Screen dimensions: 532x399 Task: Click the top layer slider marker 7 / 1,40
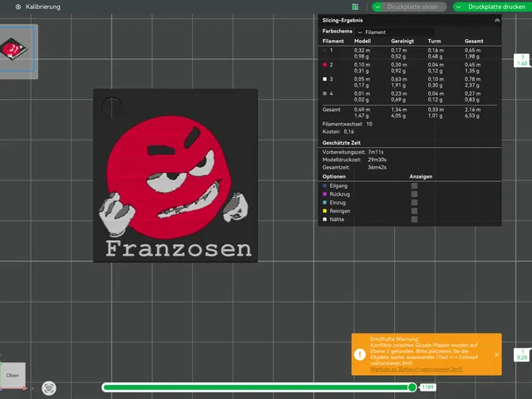tap(522, 61)
